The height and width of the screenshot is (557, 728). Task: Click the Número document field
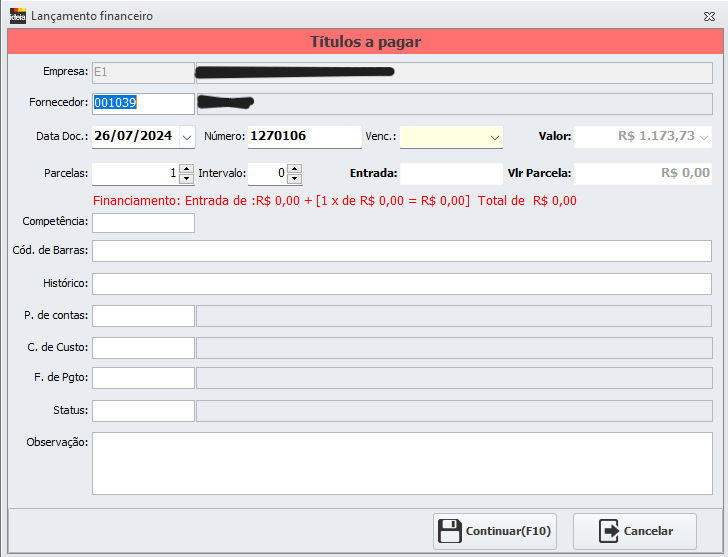[x=304, y=137]
